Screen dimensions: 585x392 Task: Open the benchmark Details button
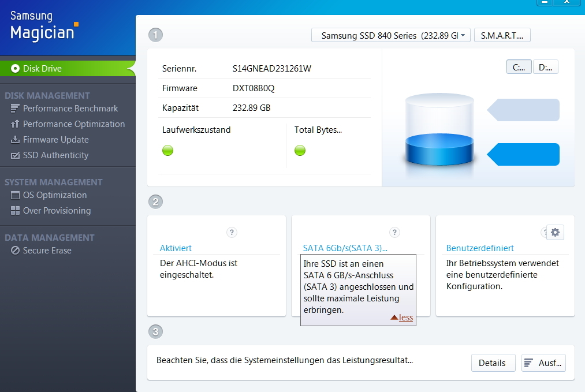(493, 363)
